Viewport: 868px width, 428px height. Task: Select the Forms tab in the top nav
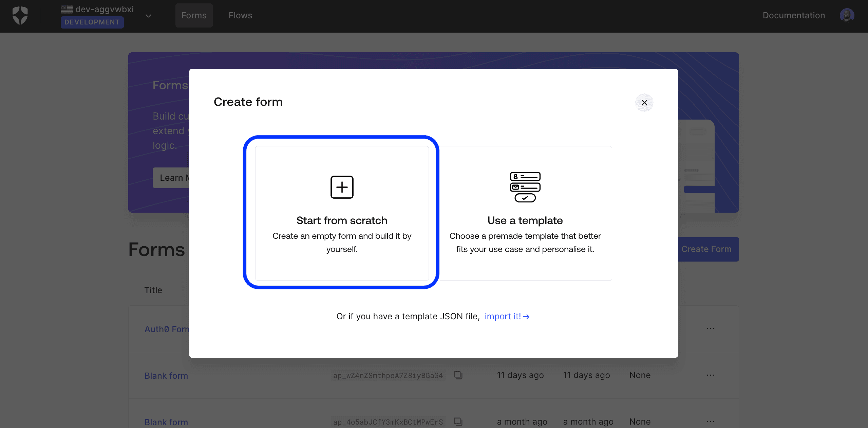194,15
